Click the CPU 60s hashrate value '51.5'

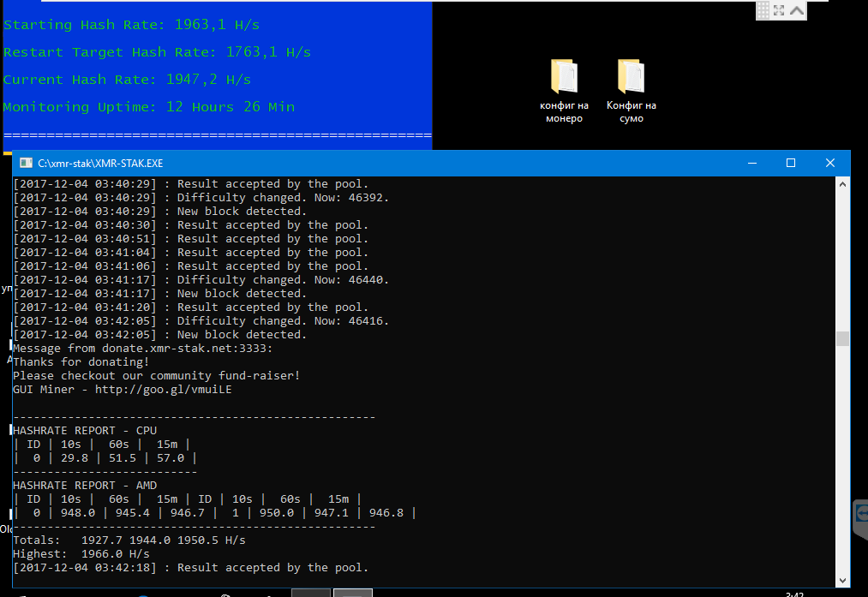[x=123, y=458]
